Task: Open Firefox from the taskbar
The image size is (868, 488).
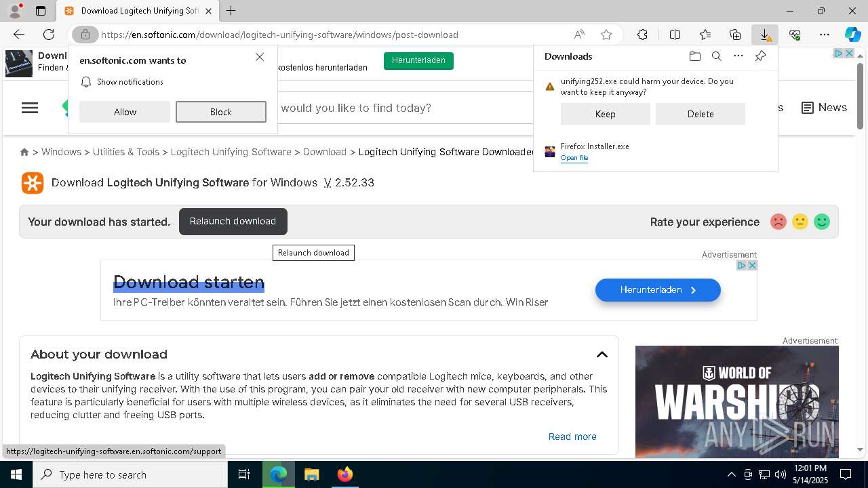Action: (345, 474)
